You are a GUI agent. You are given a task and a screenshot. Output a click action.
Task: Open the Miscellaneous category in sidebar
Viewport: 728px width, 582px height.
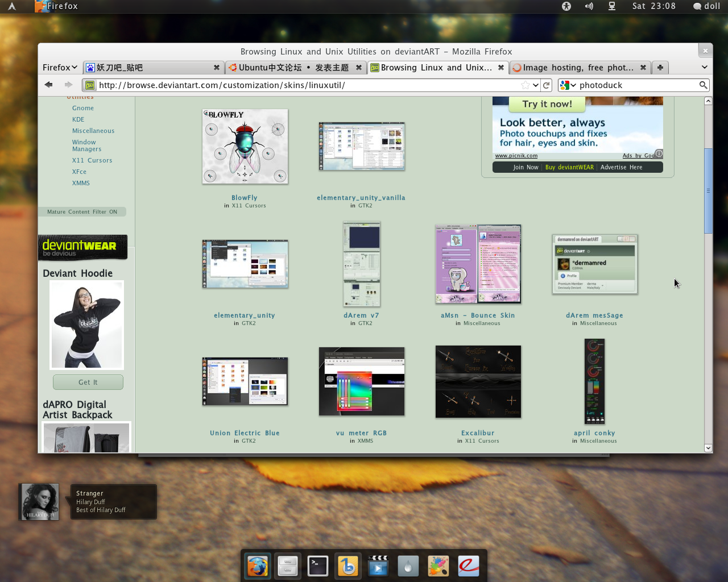coord(93,131)
